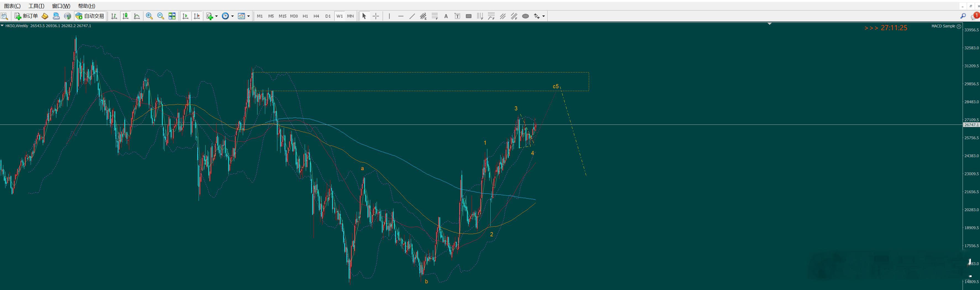
Task: Toggle chart auto scroll
Action: 185,16
